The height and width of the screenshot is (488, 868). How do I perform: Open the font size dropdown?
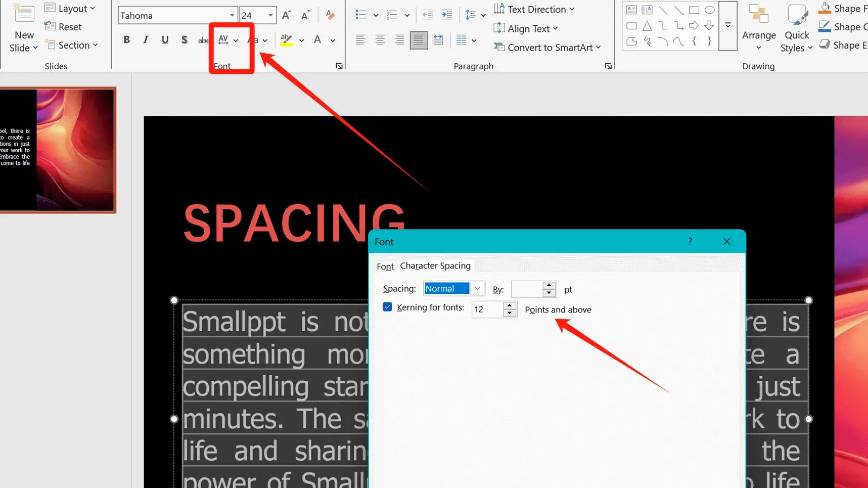(270, 16)
